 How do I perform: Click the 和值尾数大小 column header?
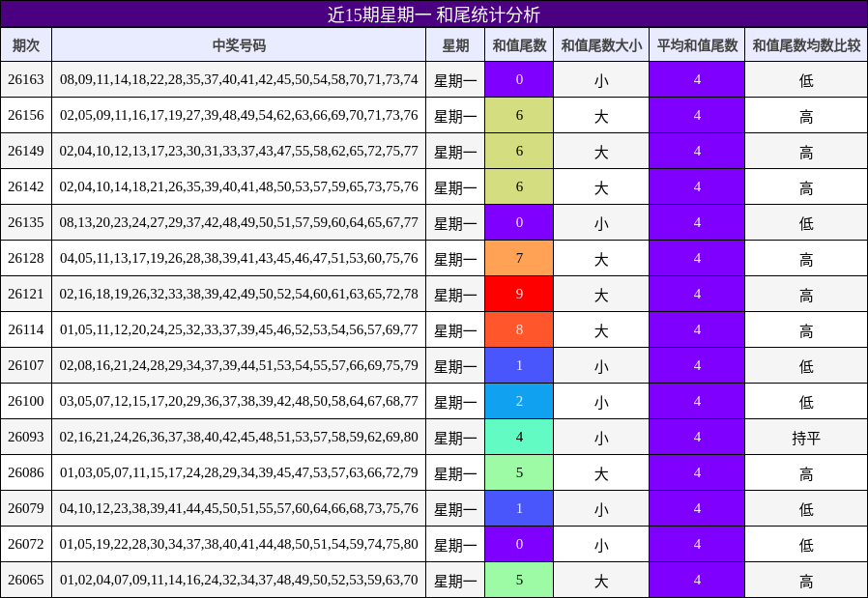coord(601,44)
